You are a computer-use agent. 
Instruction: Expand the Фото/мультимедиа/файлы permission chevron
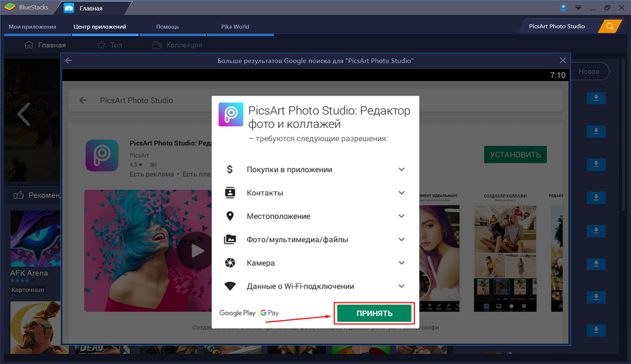point(401,239)
